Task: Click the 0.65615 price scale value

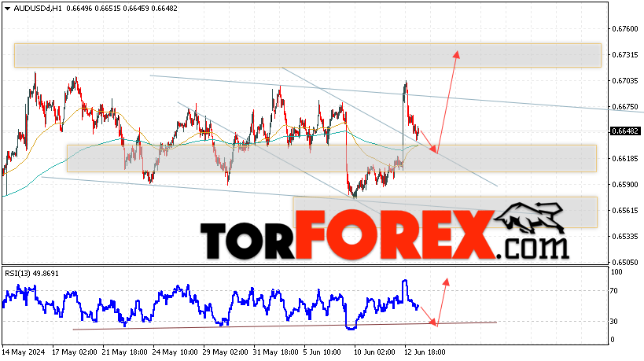Action: click(625, 210)
